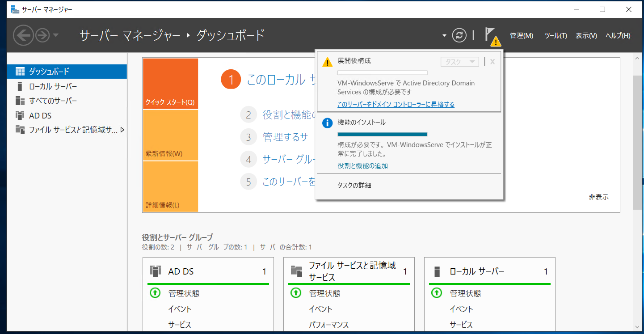This screenshot has width=644, height=334.
Task: Click このサーバーをドメイン コントローラーに昇格する link
Action: click(x=396, y=104)
